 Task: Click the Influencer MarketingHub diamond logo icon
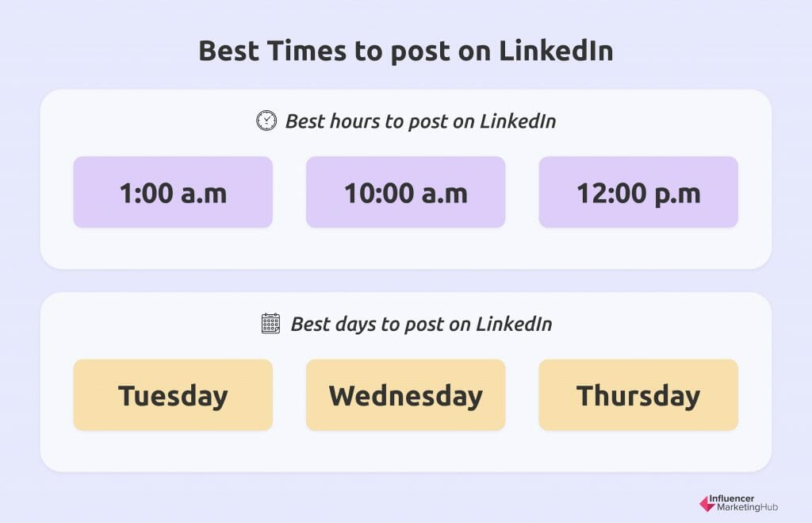(x=707, y=503)
